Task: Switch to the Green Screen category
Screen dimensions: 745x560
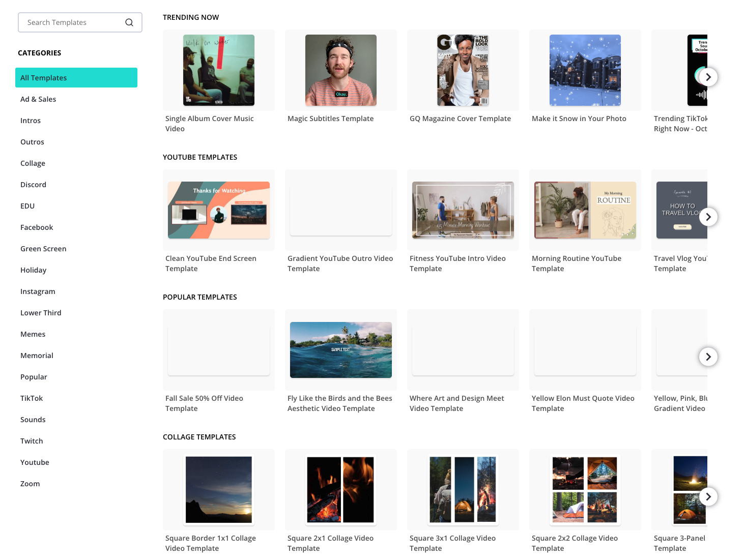Action: [x=43, y=249]
